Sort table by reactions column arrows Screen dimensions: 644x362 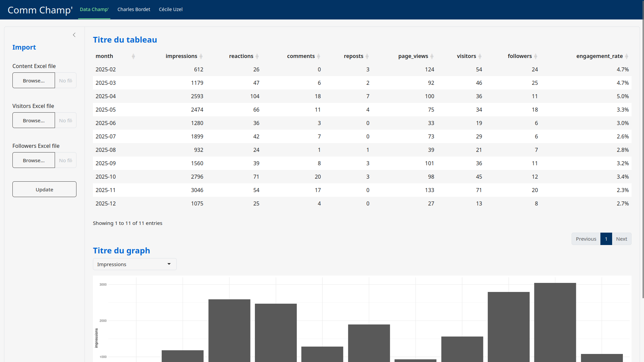257,56
